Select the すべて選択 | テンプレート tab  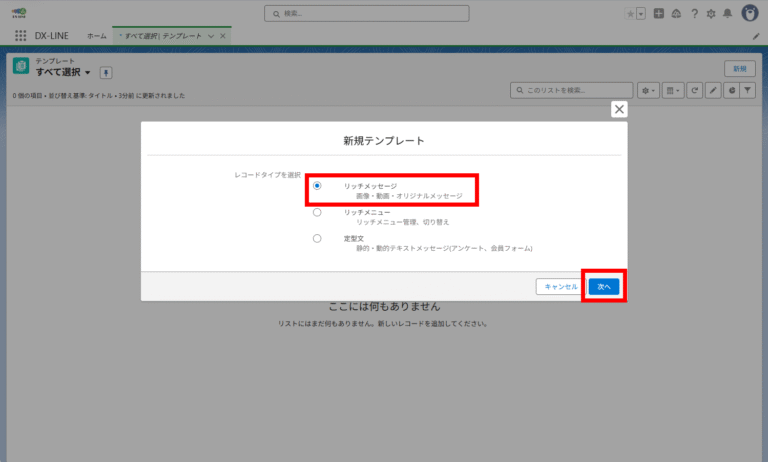coord(163,35)
